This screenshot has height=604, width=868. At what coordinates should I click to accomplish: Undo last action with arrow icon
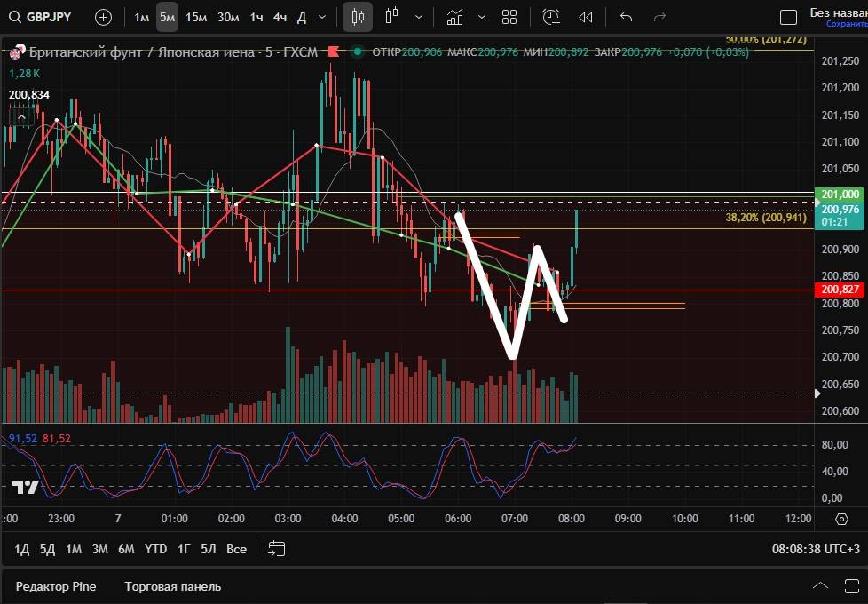[x=626, y=17]
